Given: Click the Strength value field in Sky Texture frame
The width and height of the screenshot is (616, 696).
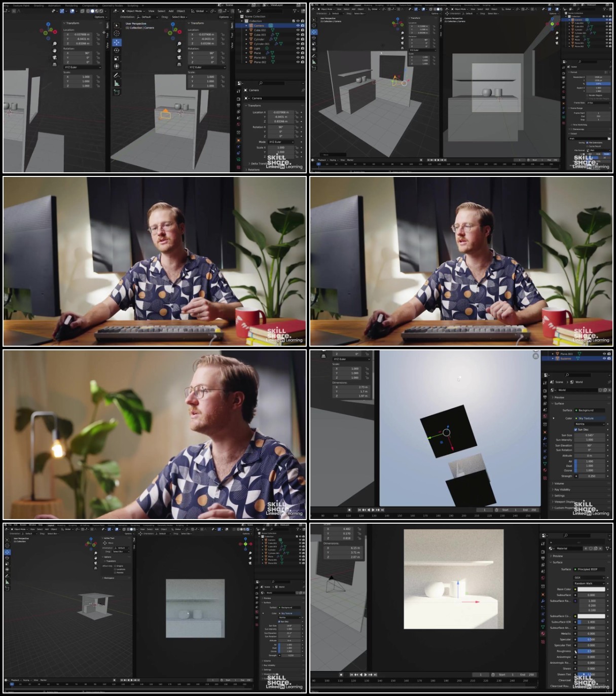Looking at the screenshot, I should coord(592,476).
